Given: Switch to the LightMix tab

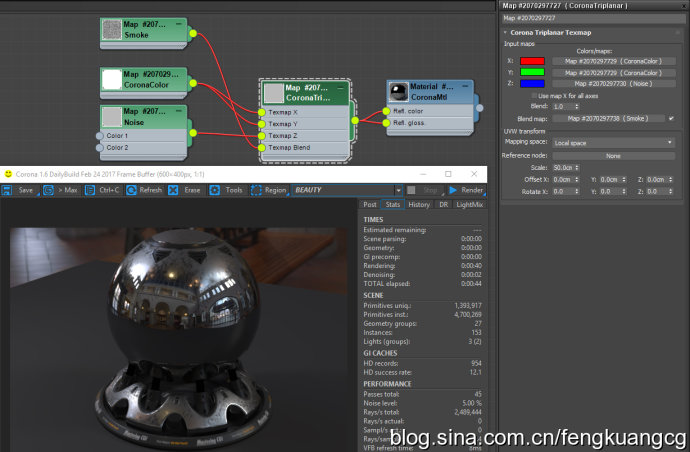Looking at the screenshot, I should pyautogui.click(x=470, y=205).
